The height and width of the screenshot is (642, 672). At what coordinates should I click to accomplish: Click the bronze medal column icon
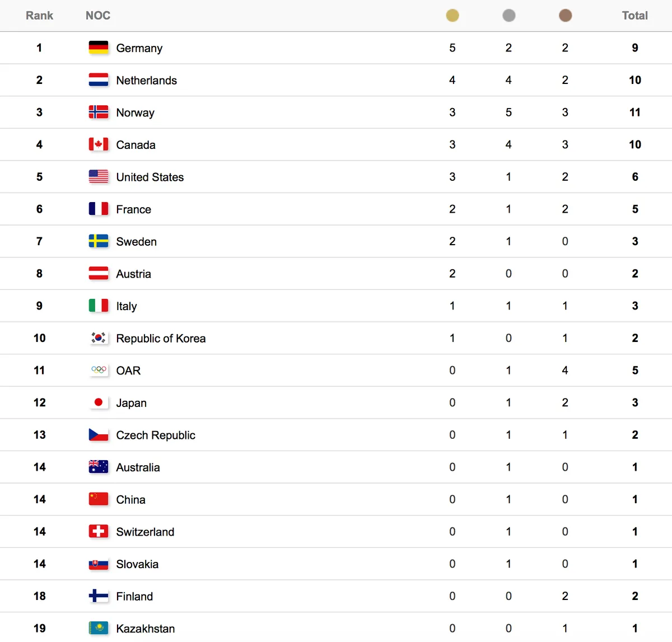[565, 16]
